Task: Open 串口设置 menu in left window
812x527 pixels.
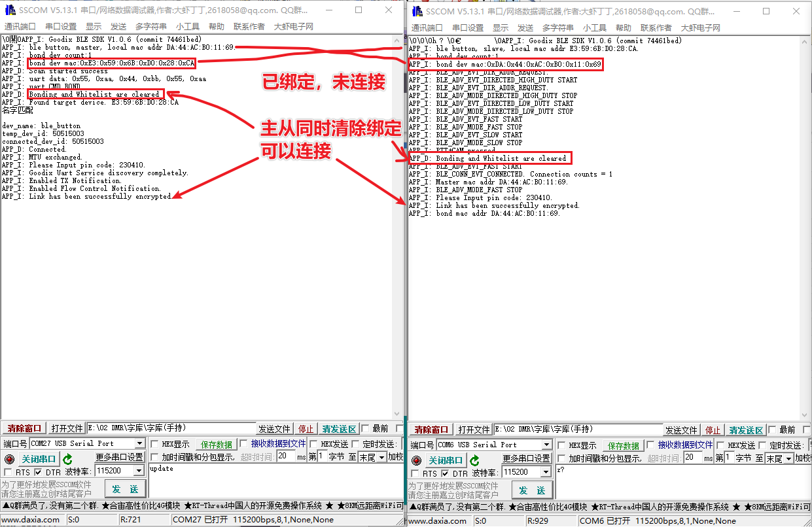Action: click(61, 26)
